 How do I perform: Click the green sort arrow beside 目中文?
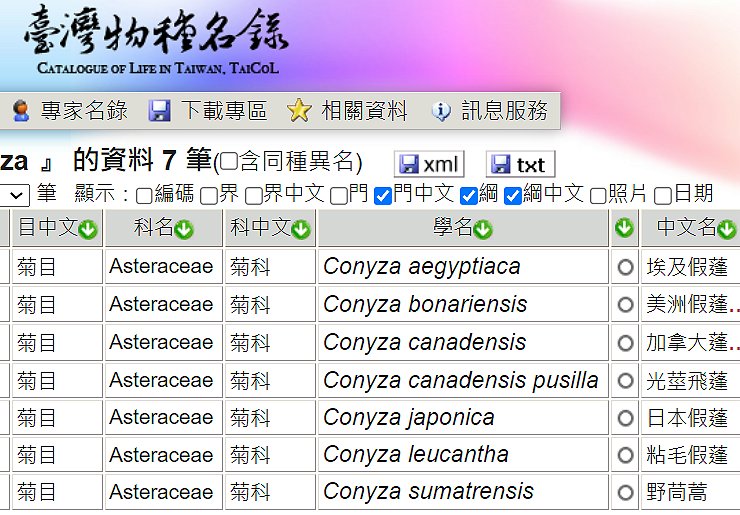coord(88,230)
